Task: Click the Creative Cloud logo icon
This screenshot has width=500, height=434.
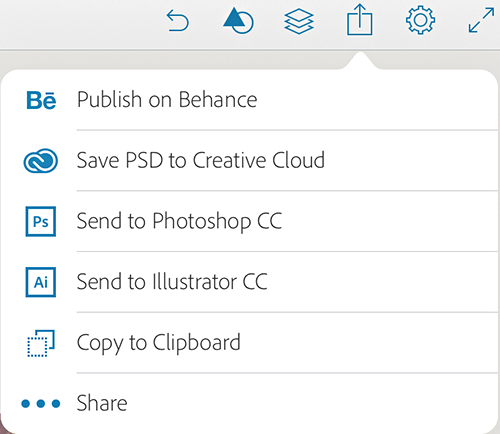Action: coord(41,161)
